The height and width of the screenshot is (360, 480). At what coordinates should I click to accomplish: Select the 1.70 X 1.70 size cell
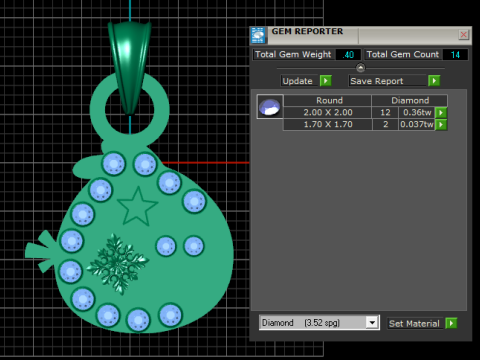point(328,125)
